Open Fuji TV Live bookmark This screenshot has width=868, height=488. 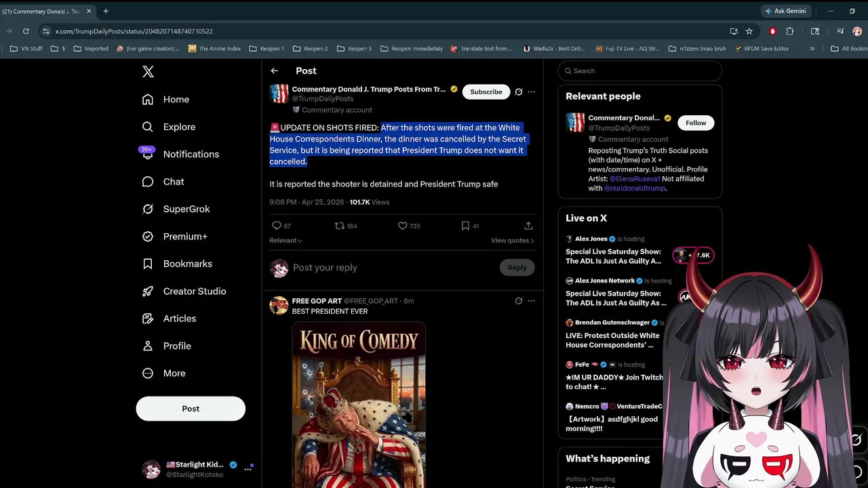click(627, 49)
